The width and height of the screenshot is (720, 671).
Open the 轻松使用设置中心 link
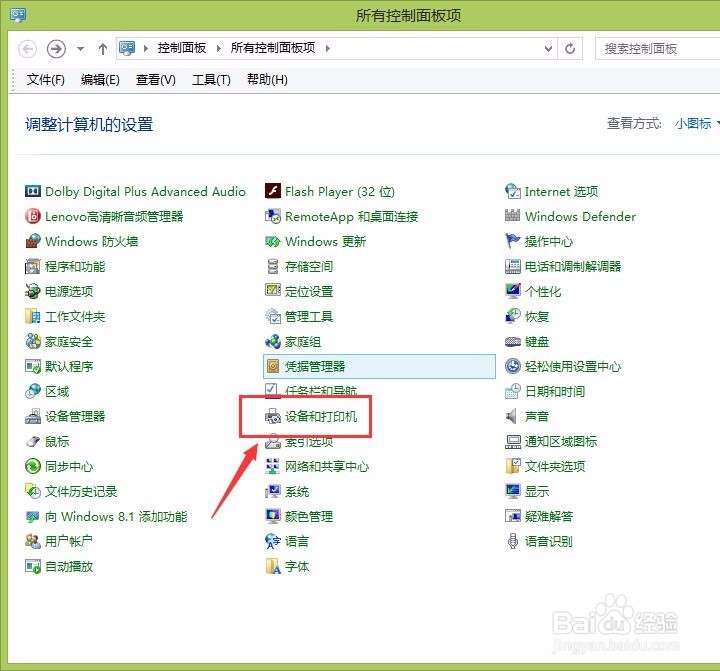[x=572, y=367]
